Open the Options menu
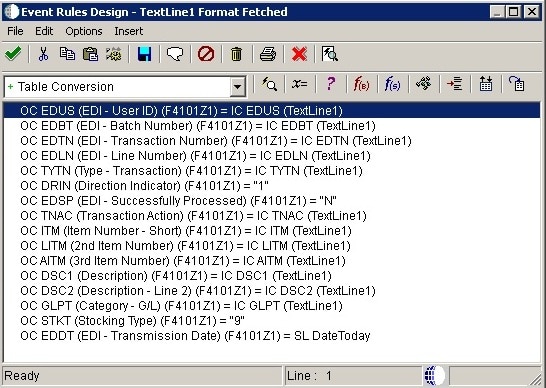This screenshot has width=546, height=388. 84,31
